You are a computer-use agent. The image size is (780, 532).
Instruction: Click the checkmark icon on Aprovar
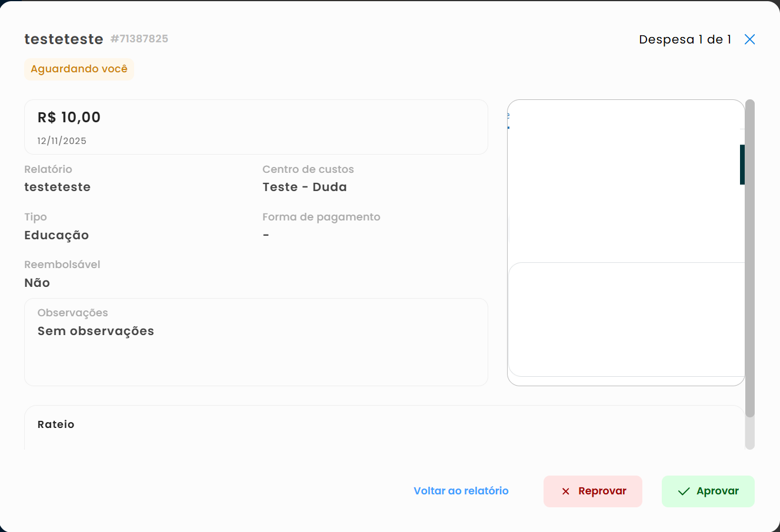point(684,491)
